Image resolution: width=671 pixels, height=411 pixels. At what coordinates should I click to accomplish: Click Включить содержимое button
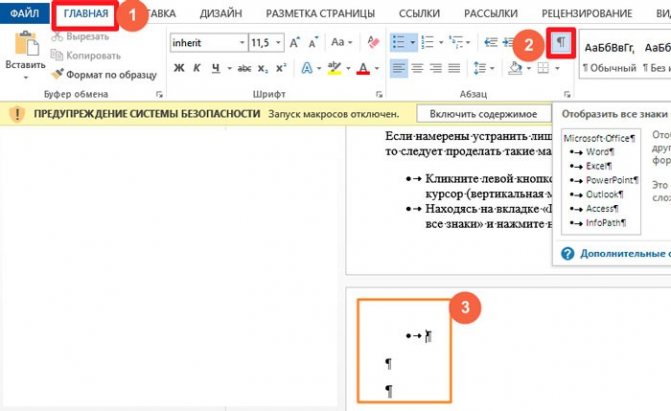point(483,114)
